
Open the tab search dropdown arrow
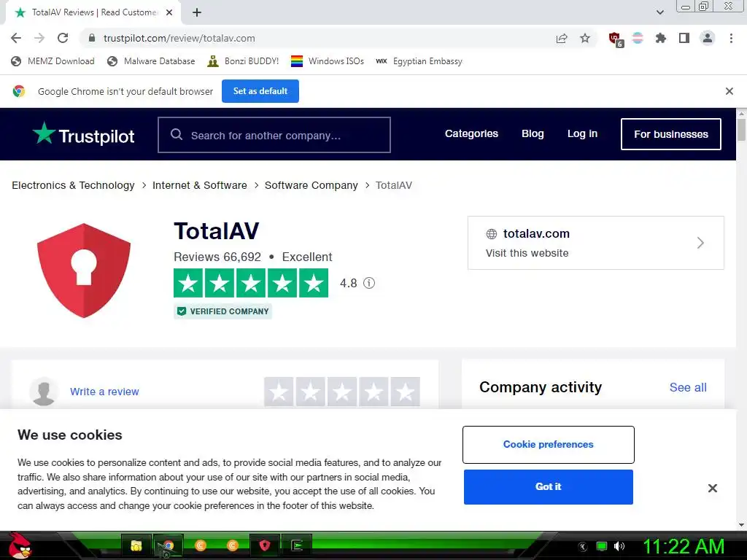click(659, 12)
